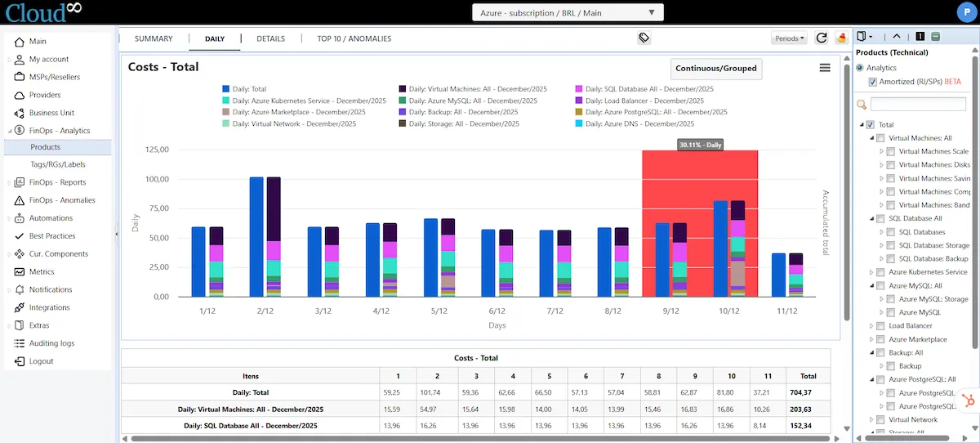Open the Main page in the sidebar
980x443 pixels.
click(38, 41)
